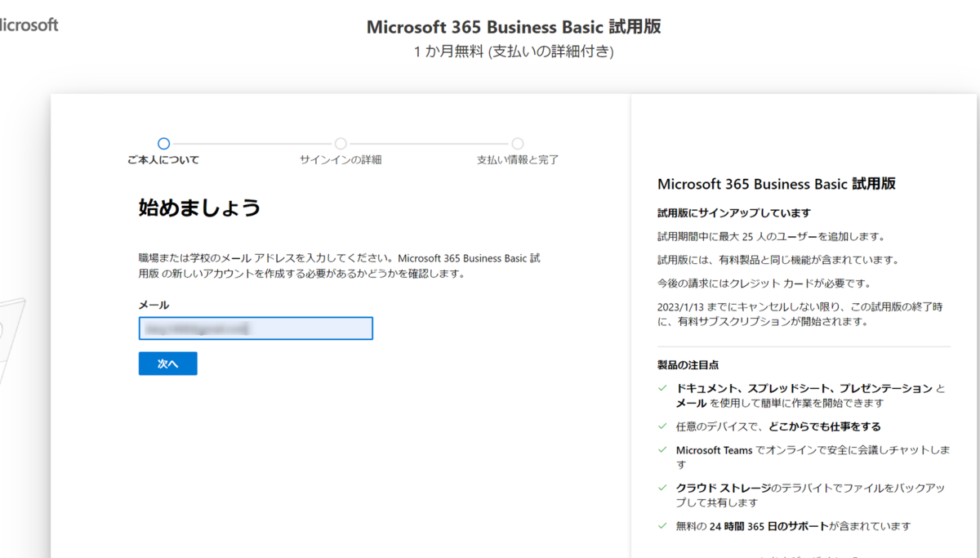This screenshot has height=558, width=980.
Task: Click checkmark beside Microsoft Teams item
Action: point(662,450)
